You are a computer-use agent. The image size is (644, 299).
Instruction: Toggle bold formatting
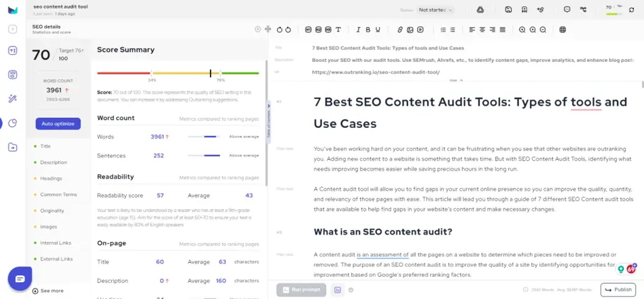coord(368,29)
